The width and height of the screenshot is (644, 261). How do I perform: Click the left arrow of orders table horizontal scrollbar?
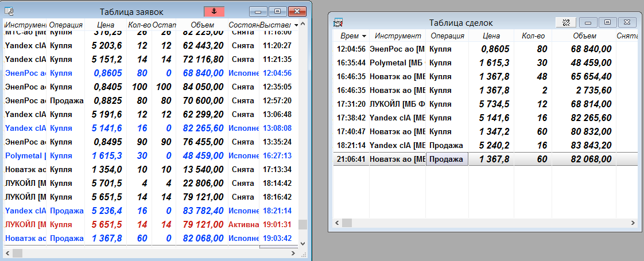click(x=7, y=254)
